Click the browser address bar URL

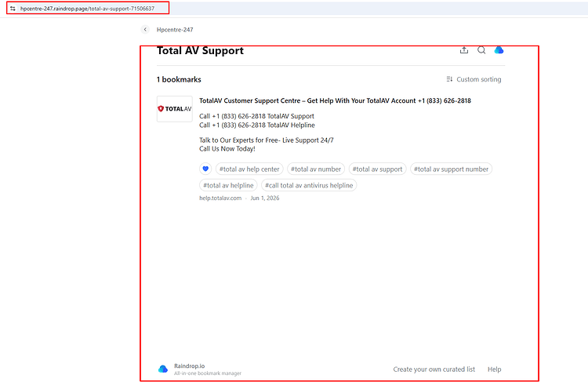(87, 9)
